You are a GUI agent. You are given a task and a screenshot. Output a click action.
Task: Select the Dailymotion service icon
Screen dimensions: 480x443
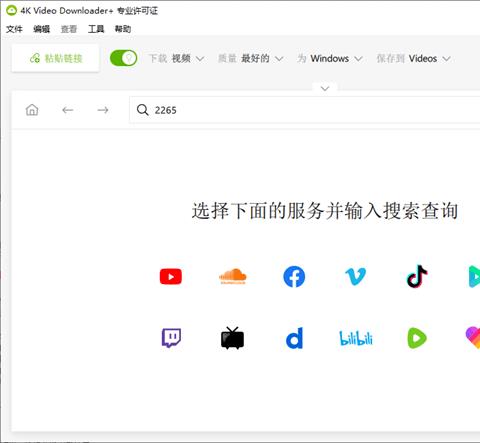click(295, 338)
